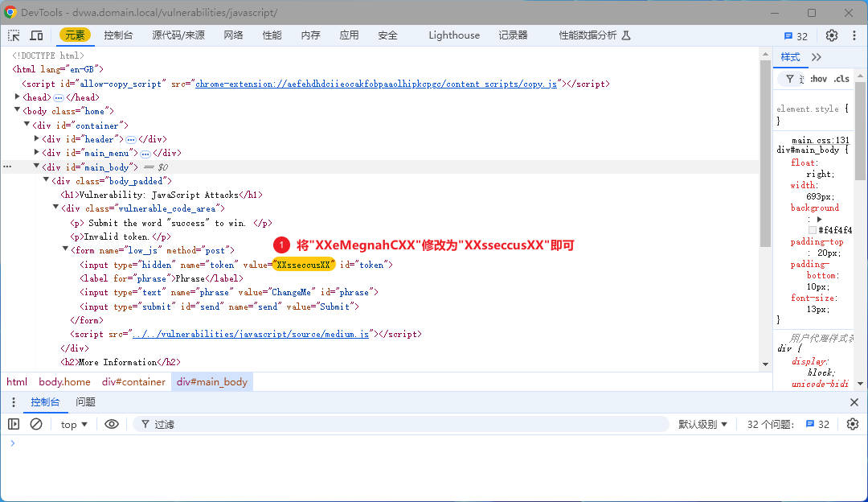Click the Elements panel scrollbar up arrow

pos(766,54)
